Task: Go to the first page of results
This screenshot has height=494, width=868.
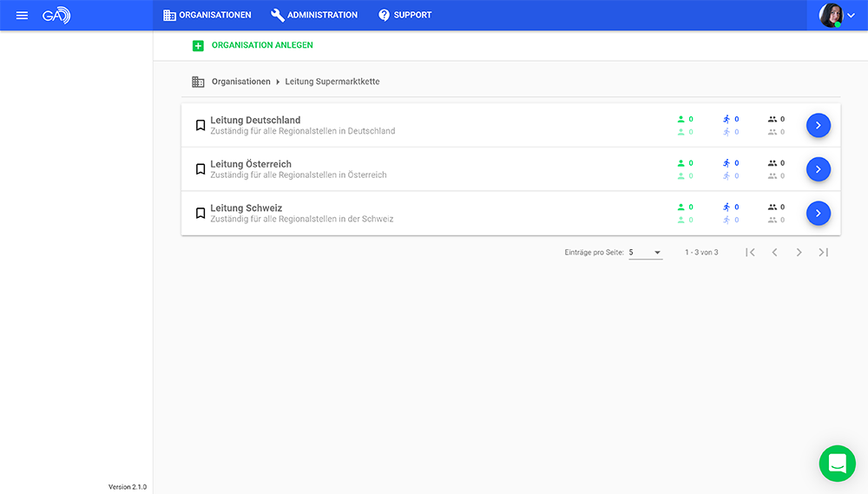Action: [750, 253]
